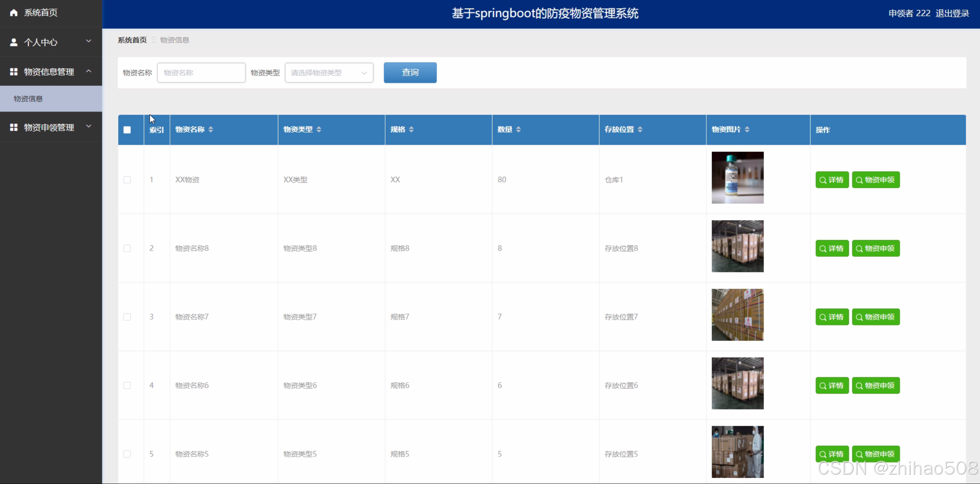Image resolution: width=980 pixels, height=484 pixels.
Task: Click the grid icon beside 物资信息管理
Action: point(14,72)
